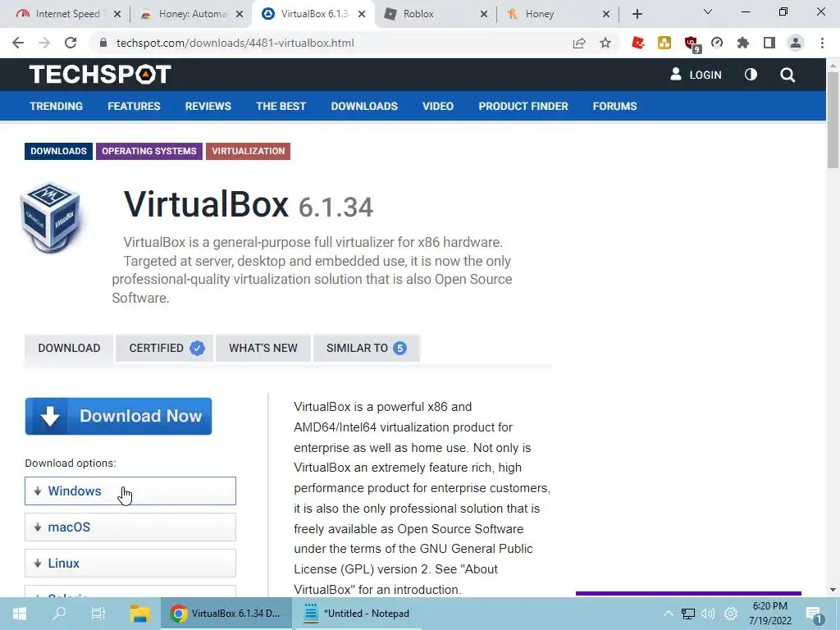
Task: Click the Download Now button
Action: click(x=118, y=416)
